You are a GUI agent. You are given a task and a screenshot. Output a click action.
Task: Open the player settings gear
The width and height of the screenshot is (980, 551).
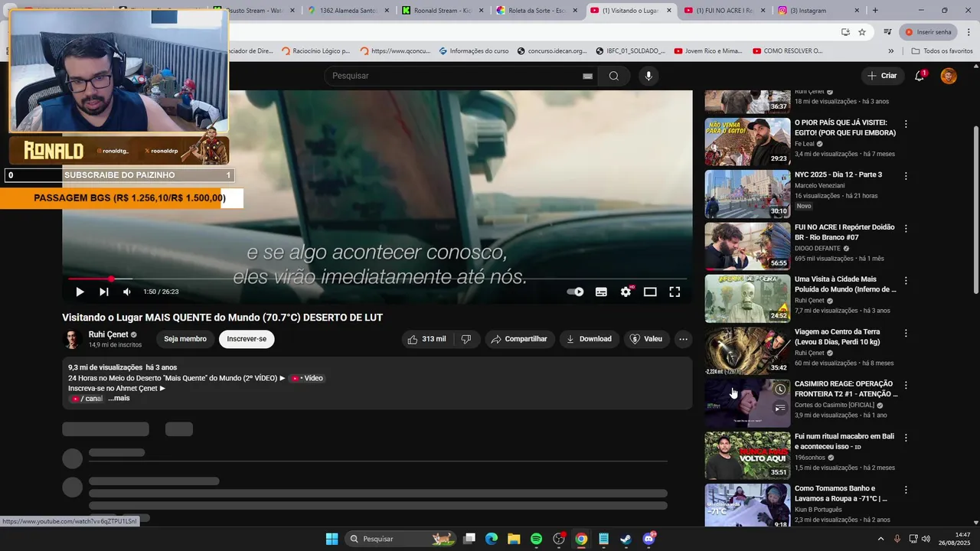[626, 292]
